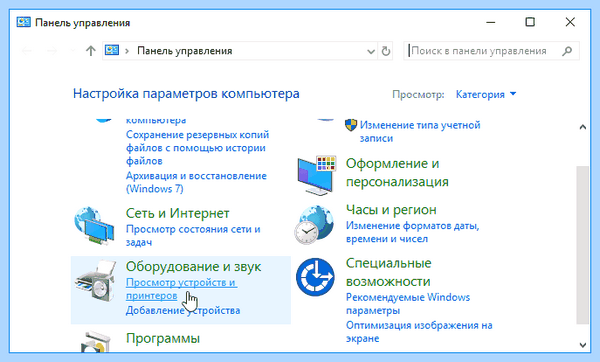Click Панель управления breadcrumb in address bar
This screenshot has height=362, width=600.
pyautogui.click(x=185, y=51)
